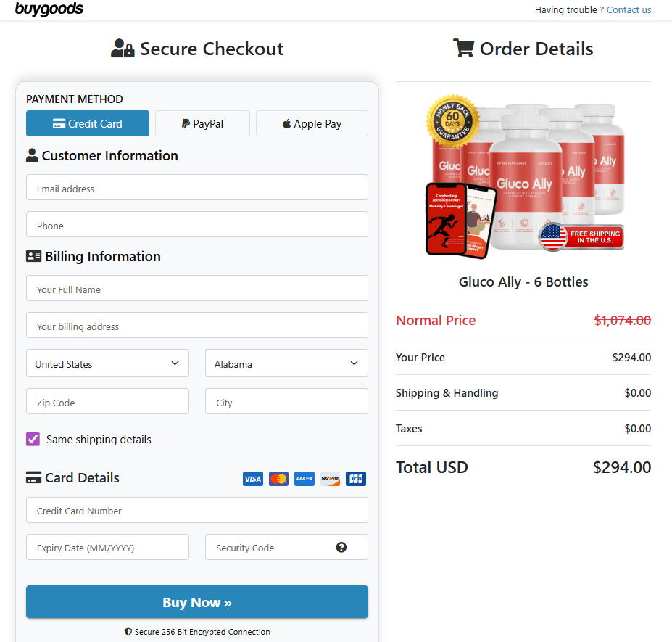Screen dimensions: 672x642
Task: Click the JCB card icon
Action: click(356, 479)
